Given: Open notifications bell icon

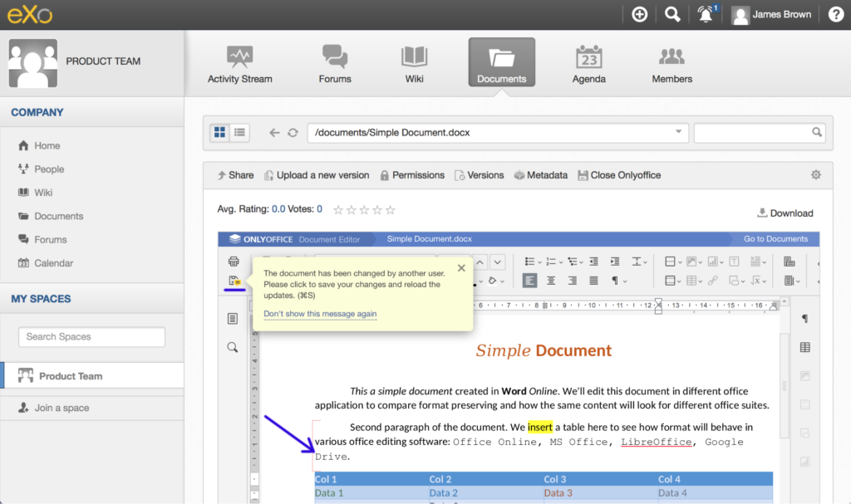Looking at the screenshot, I should [x=706, y=14].
